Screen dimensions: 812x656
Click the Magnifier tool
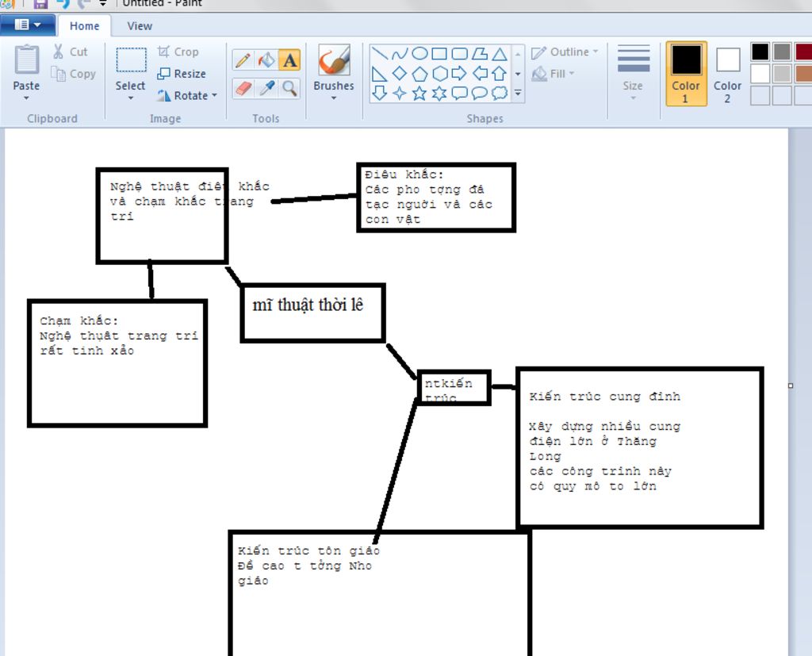(289, 89)
